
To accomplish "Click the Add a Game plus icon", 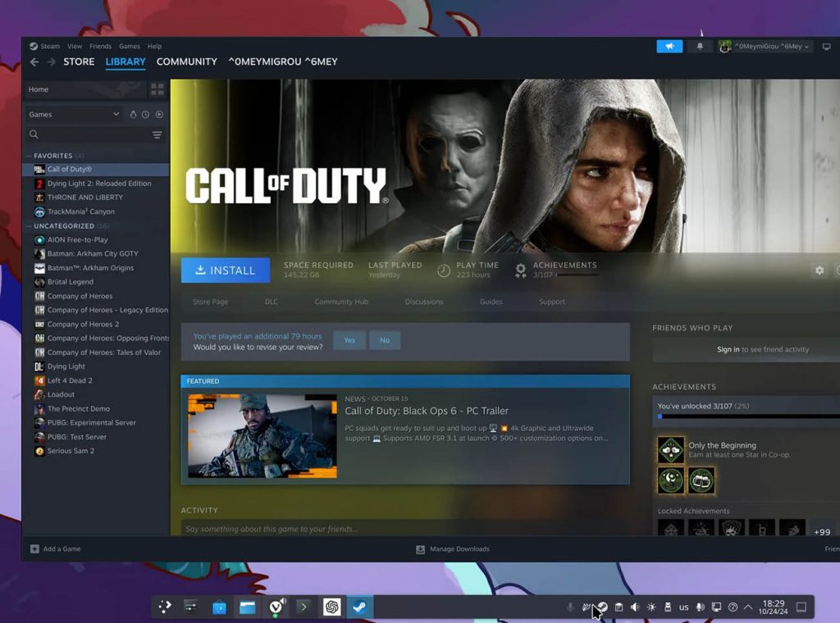I will pos(34,549).
